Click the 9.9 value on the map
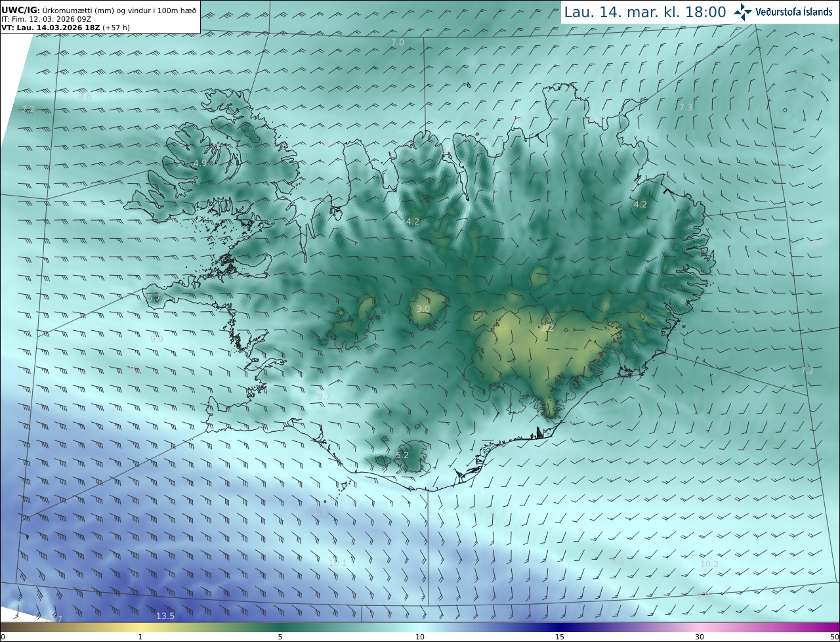Viewport: 840px width, 642px height. tap(156, 339)
